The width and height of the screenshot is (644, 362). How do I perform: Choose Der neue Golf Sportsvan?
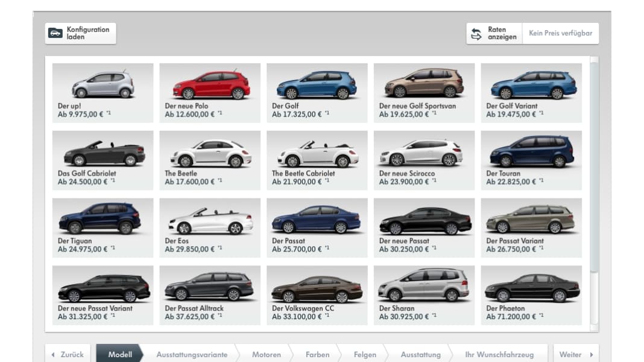(425, 93)
